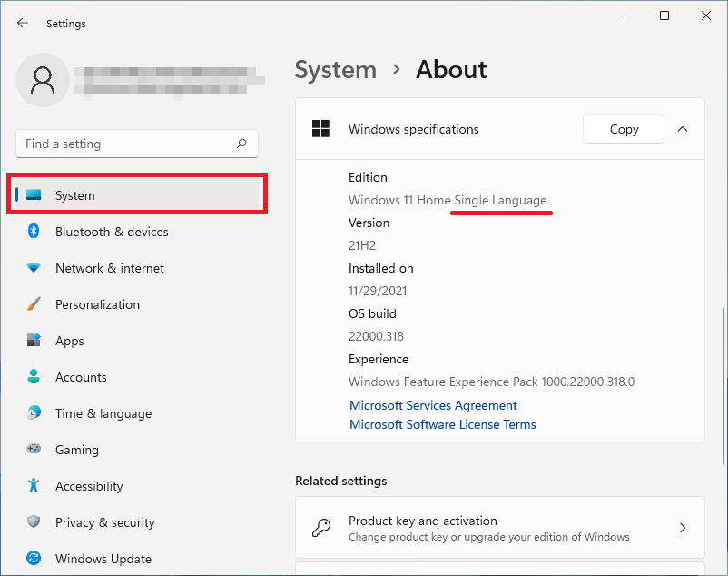The height and width of the screenshot is (576, 728).
Task: Open Product key and activation settings
Action: [x=500, y=528]
